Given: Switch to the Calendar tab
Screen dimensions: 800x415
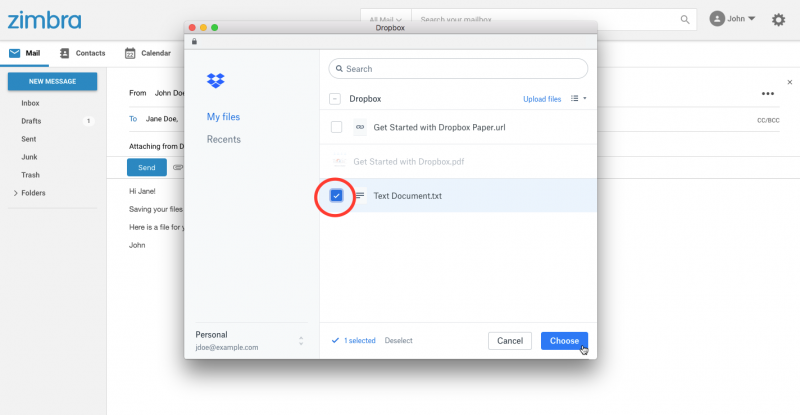Looking at the screenshot, I should click(148, 53).
